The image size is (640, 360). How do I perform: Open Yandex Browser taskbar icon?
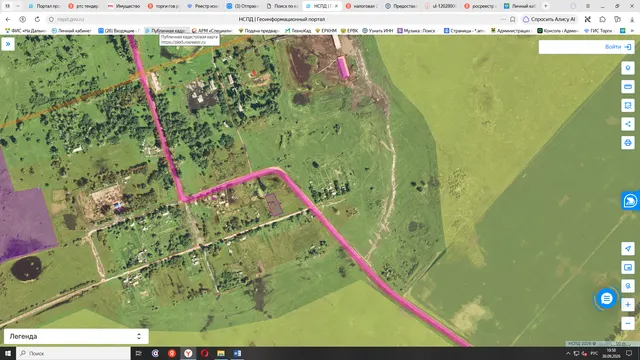(x=188, y=353)
